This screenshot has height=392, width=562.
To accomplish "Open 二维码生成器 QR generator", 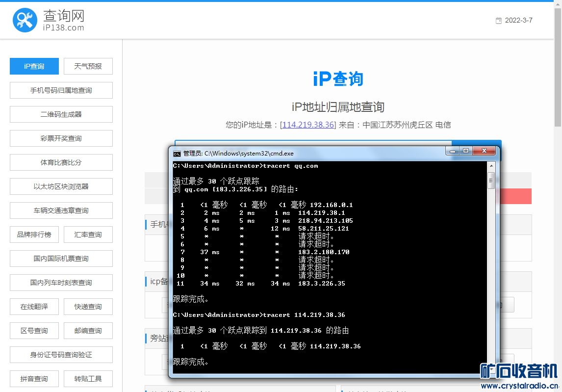I will pos(61,114).
